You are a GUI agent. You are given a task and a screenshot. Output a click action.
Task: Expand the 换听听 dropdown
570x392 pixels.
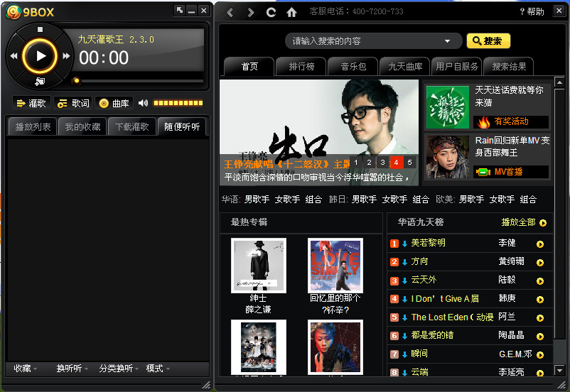(x=72, y=369)
